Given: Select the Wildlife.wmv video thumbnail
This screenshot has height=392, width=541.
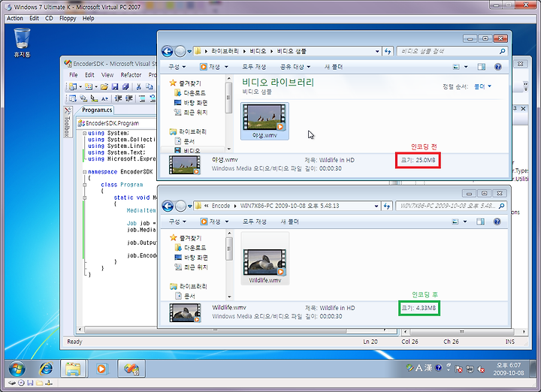Looking at the screenshot, I should click(x=265, y=258).
